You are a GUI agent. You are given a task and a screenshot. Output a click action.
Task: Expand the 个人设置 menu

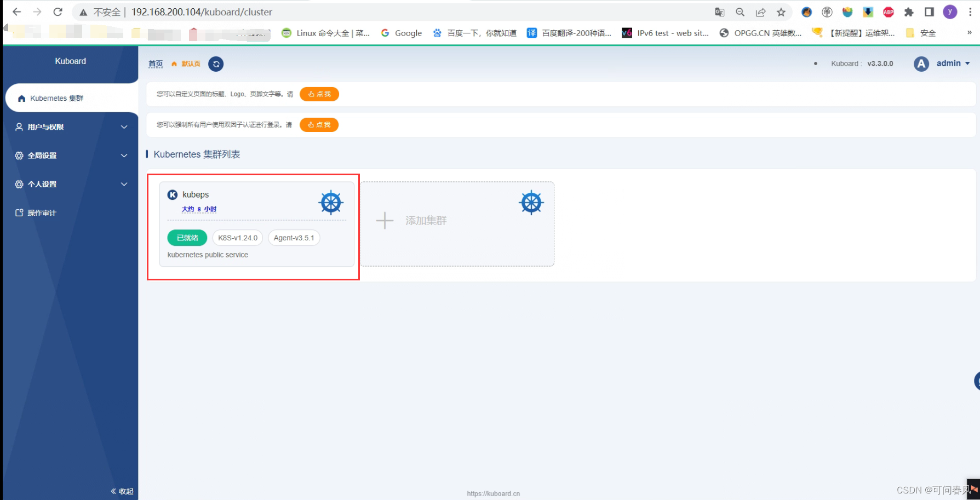point(71,184)
